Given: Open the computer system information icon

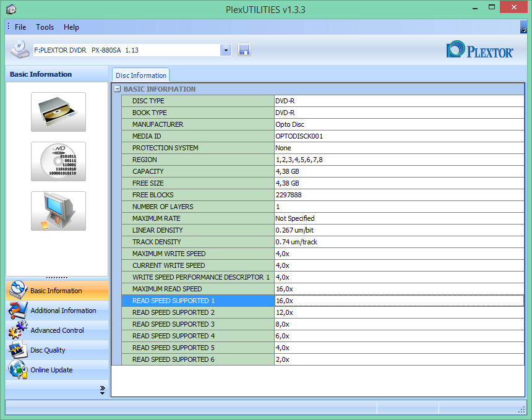Looking at the screenshot, I should 58,211.
